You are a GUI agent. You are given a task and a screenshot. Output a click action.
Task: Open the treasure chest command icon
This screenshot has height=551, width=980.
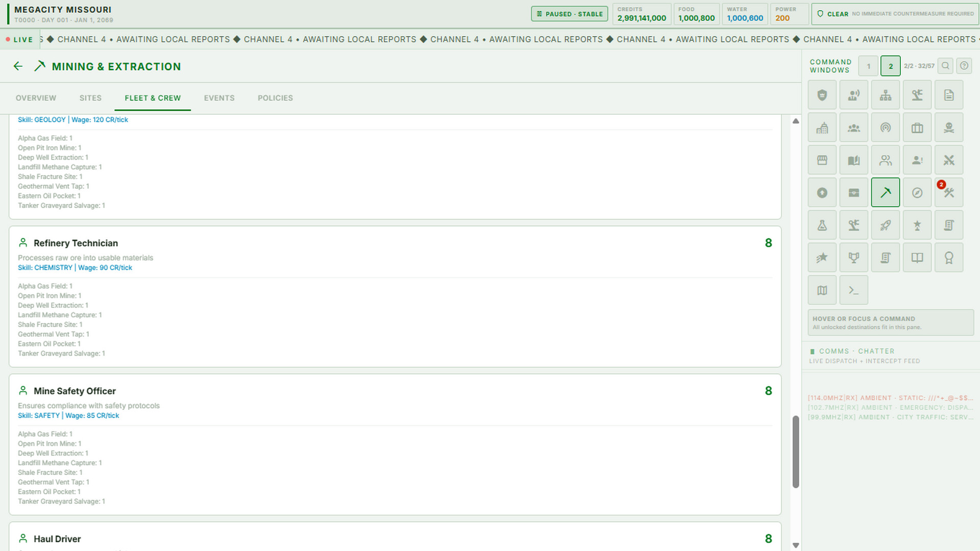(854, 192)
